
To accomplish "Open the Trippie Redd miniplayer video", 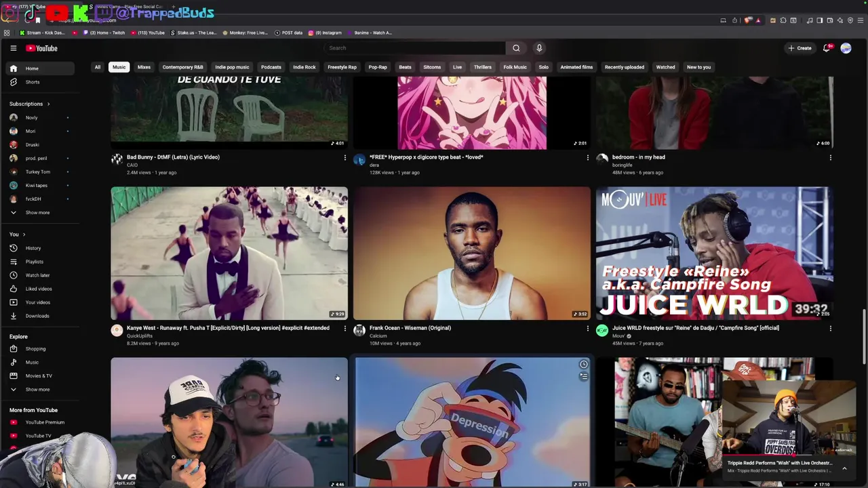I will [789, 419].
